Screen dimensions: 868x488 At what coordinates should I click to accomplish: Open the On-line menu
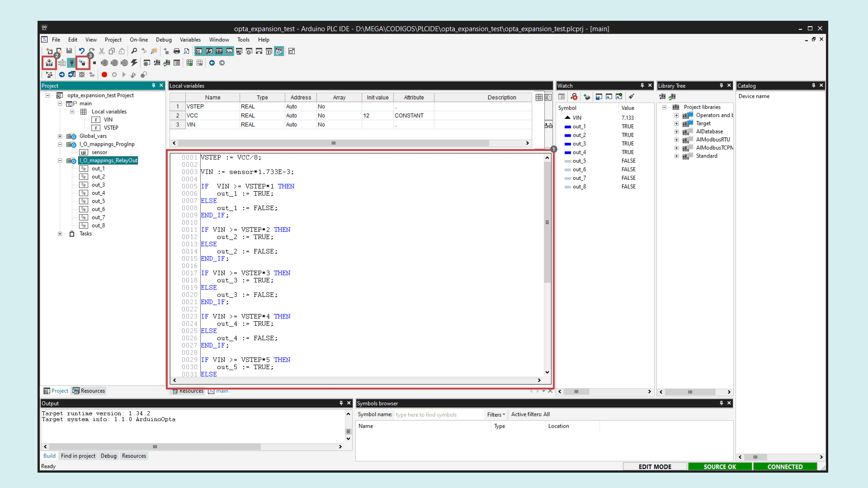pyautogui.click(x=139, y=40)
